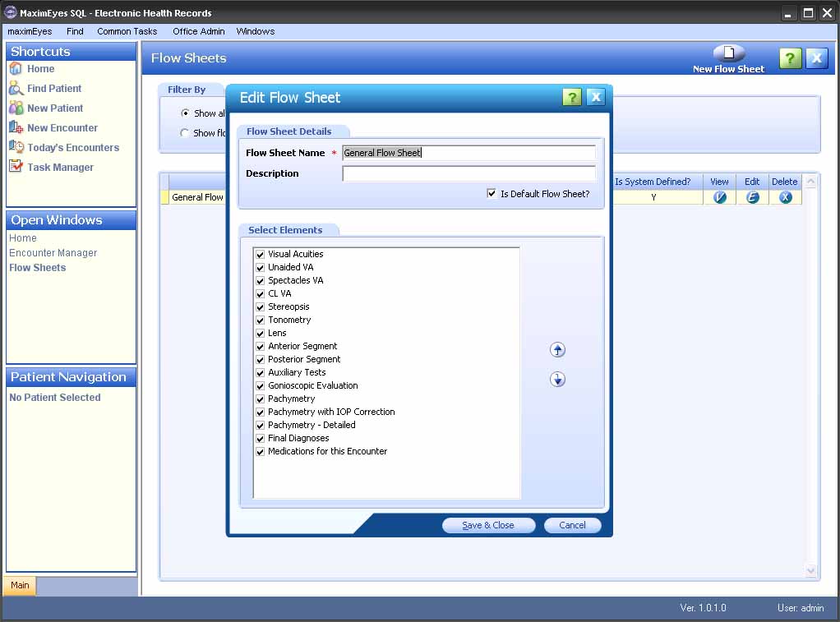Select the General Flow row name cell
This screenshot has width=840, height=622.
(197, 197)
